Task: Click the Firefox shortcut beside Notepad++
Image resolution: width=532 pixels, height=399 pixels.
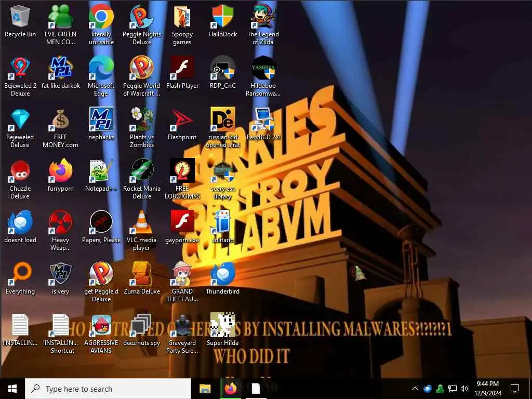Action: (60, 176)
